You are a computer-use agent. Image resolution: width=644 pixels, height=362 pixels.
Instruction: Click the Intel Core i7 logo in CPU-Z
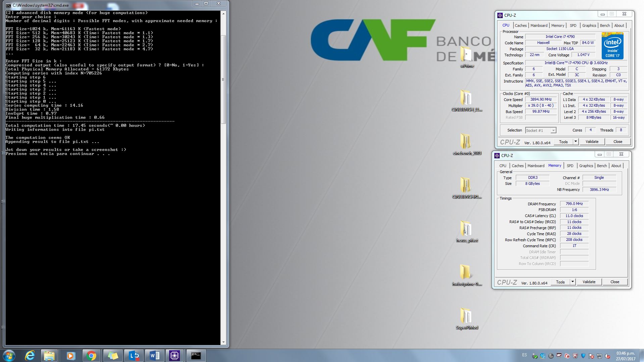(x=612, y=46)
